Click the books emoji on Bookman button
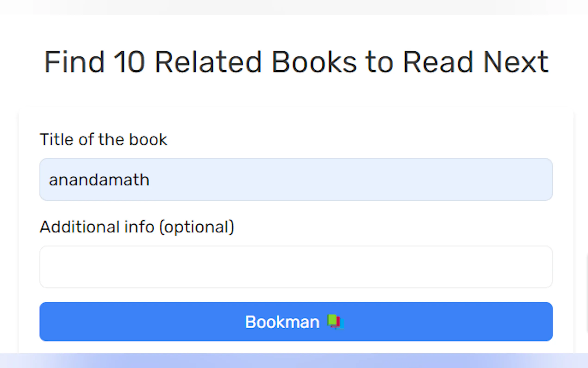This screenshot has height=368, width=588. pyautogui.click(x=336, y=322)
